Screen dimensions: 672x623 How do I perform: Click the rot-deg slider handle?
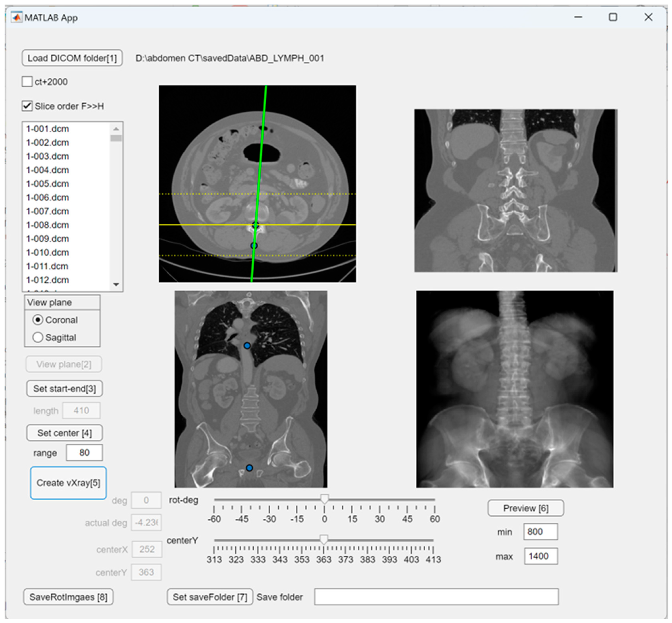click(x=324, y=499)
